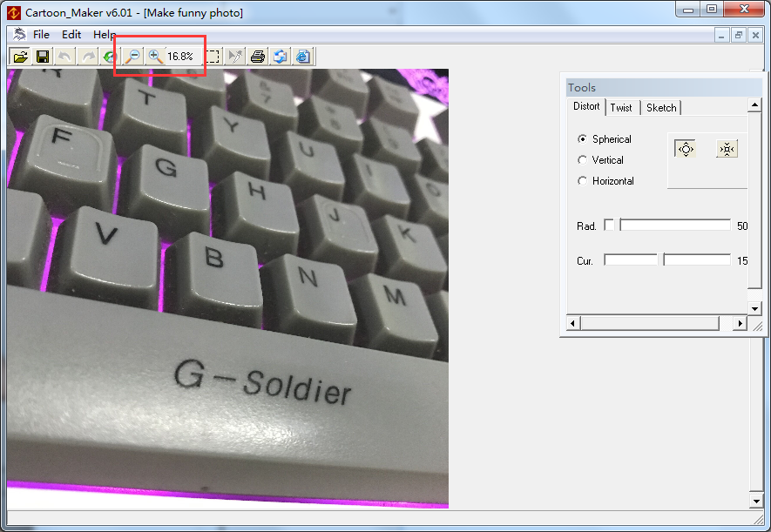The width and height of the screenshot is (771, 532).
Task: Zoom in with the plus magnifier
Action: click(155, 57)
